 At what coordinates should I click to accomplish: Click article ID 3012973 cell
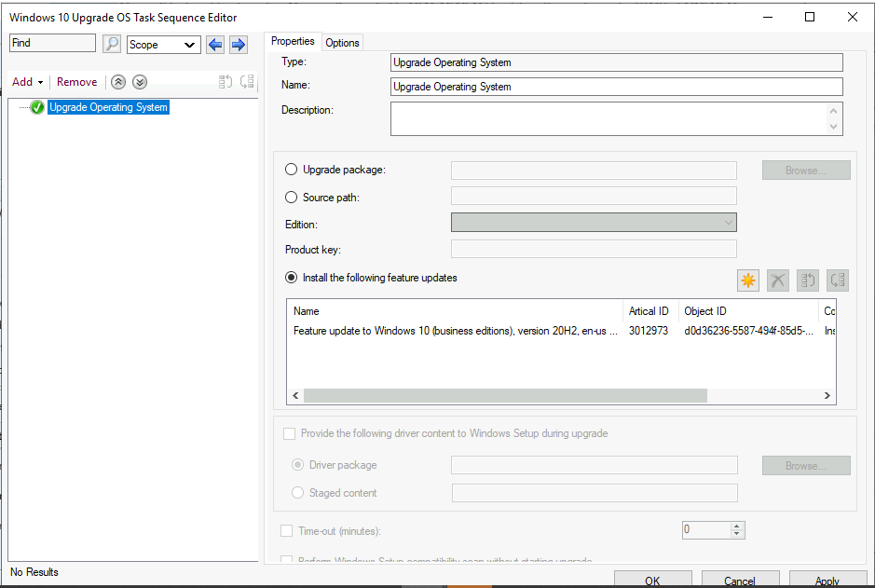point(649,331)
